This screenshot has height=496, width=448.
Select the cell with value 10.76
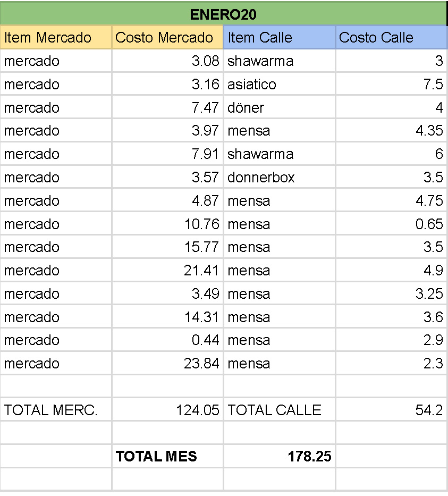coord(167,224)
